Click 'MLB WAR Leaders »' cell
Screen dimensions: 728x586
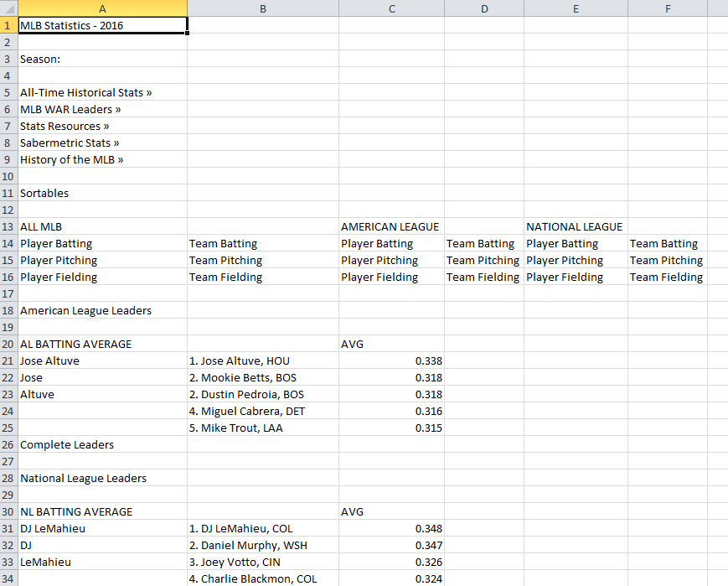coord(102,109)
